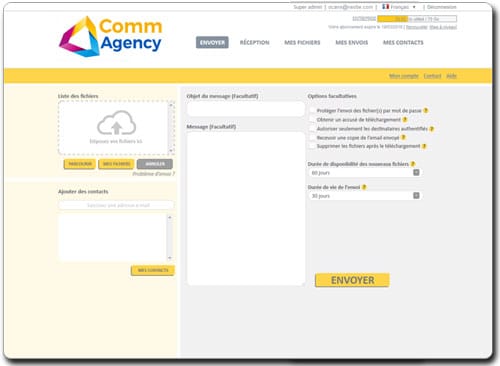This screenshot has height=366, width=500.
Task: Click the Comm Agency logo
Action: click(x=110, y=37)
